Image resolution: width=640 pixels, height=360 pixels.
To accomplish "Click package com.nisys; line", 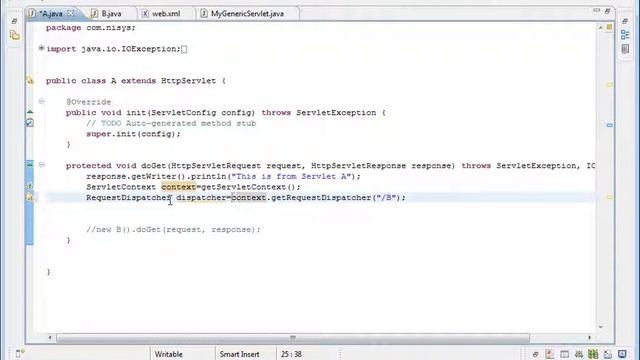I will pyautogui.click(x=91, y=28).
